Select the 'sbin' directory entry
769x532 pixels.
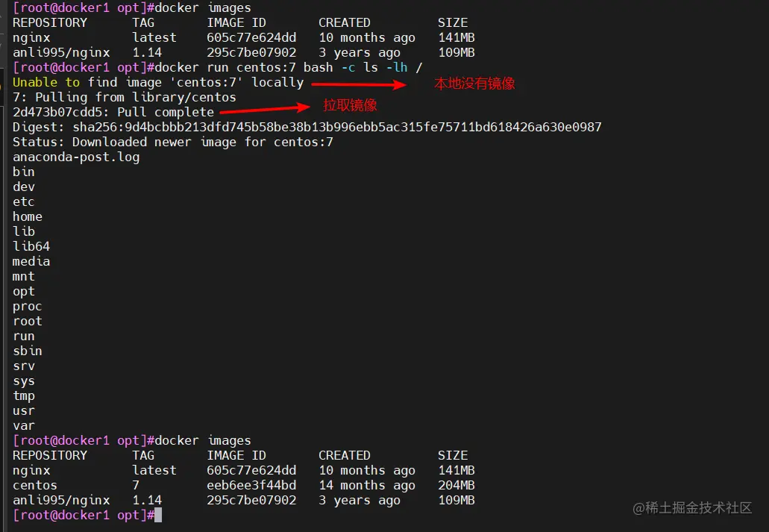pyautogui.click(x=28, y=351)
